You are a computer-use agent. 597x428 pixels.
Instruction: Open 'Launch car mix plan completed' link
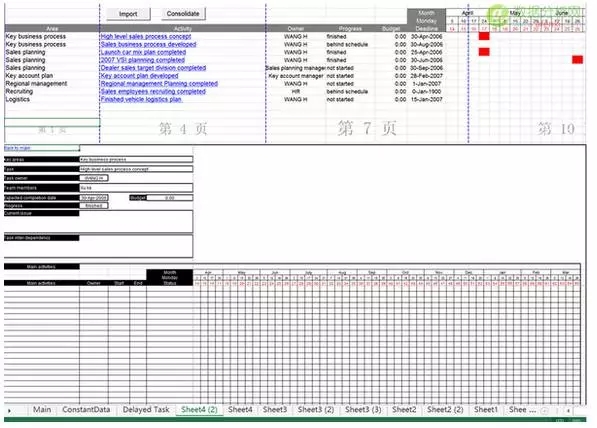pyautogui.click(x=143, y=52)
